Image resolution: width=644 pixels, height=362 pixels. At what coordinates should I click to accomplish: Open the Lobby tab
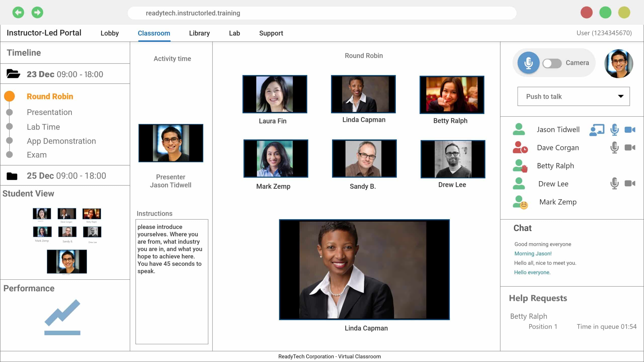(x=109, y=33)
